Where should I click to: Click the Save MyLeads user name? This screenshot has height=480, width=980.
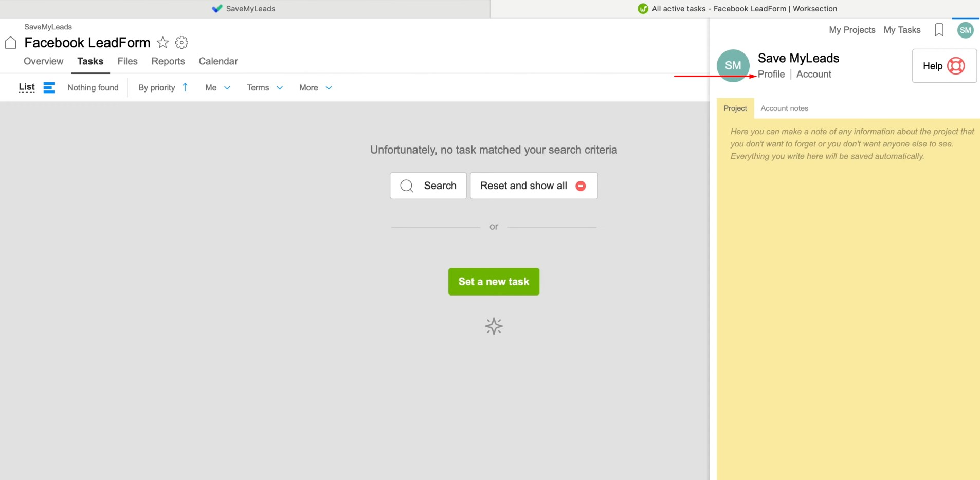pyautogui.click(x=798, y=58)
